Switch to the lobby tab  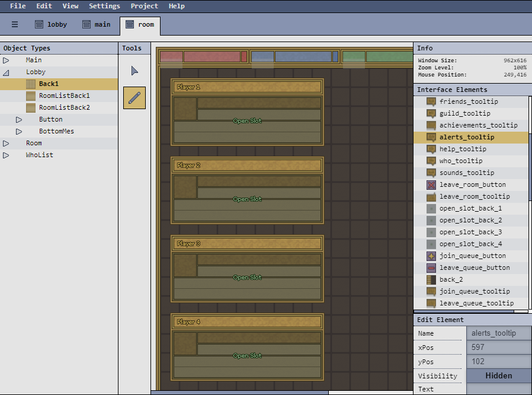(x=51, y=24)
